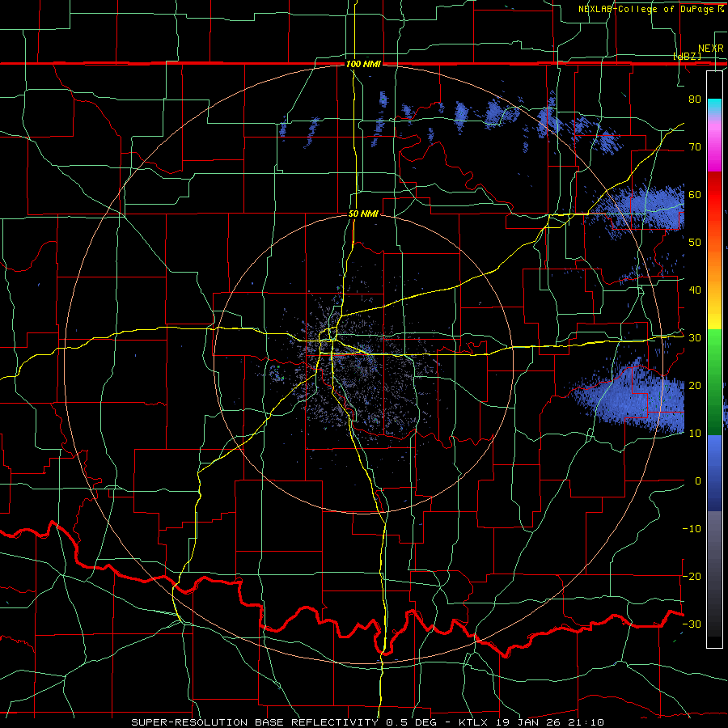Screen dimensions: 728x728
Task: Click the 0 dBZ scale value
Action: (698, 481)
